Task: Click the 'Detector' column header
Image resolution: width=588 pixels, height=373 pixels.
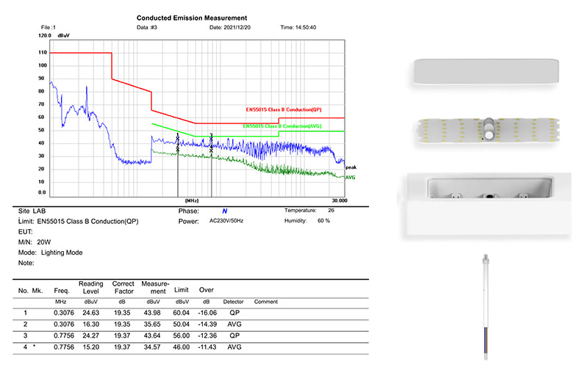Action: pos(233,302)
